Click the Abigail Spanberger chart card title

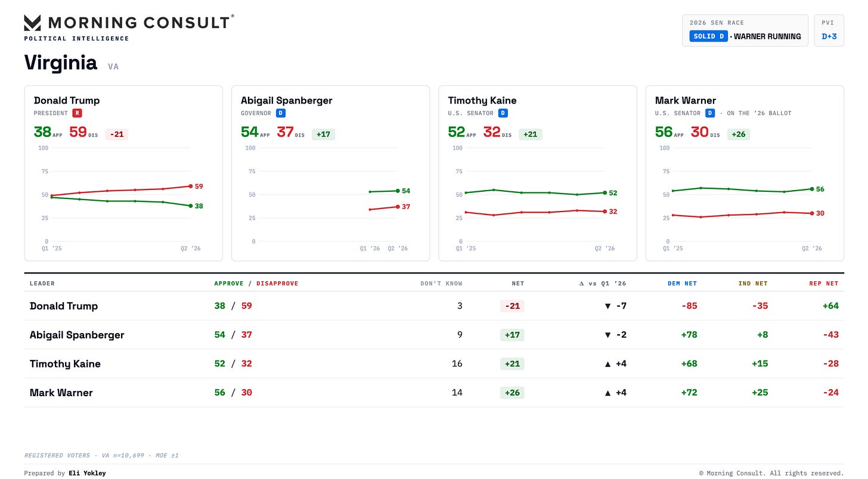coord(287,100)
